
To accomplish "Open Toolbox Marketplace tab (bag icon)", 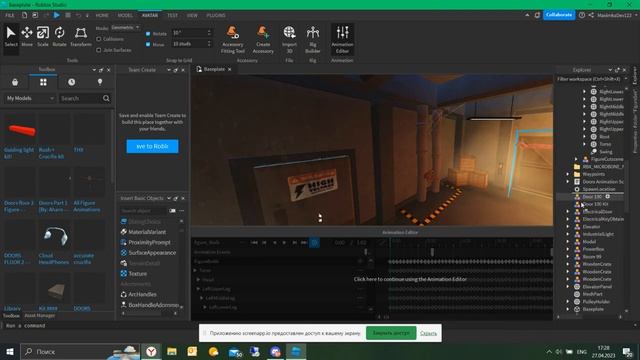I will pos(15,82).
